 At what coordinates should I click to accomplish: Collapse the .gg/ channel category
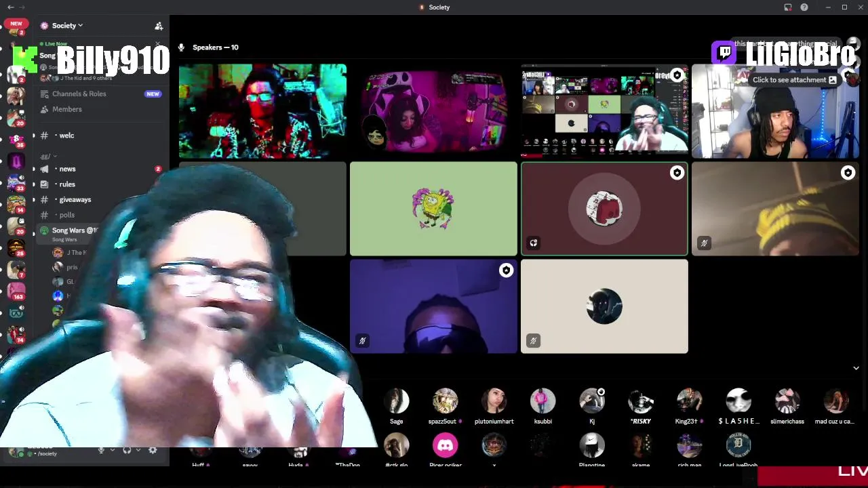click(x=47, y=156)
